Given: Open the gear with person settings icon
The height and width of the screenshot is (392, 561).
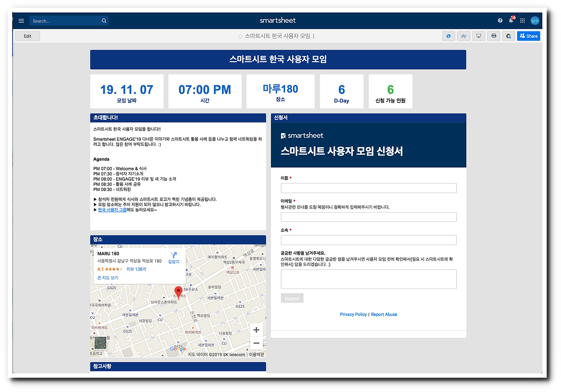Looking at the screenshot, I should coord(508,36).
